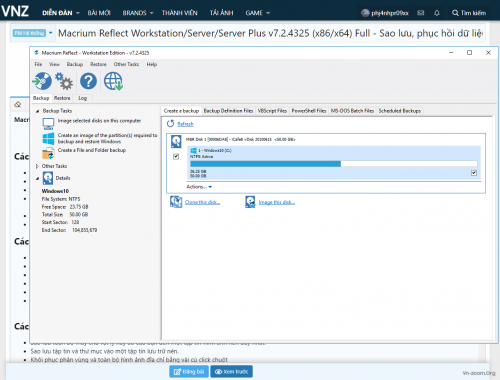The image size is (500, 380).
Task: Open the PowerShell Files tab
Action: (309, 111)
